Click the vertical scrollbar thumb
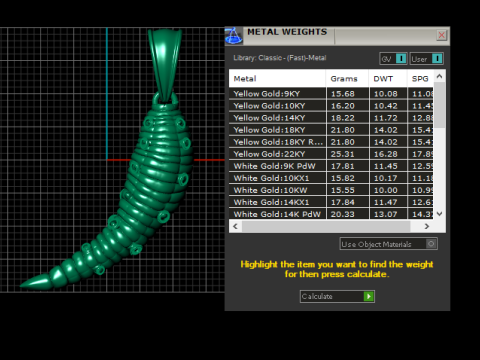This screenshot has width=480, height=360. tap(439, 105)
